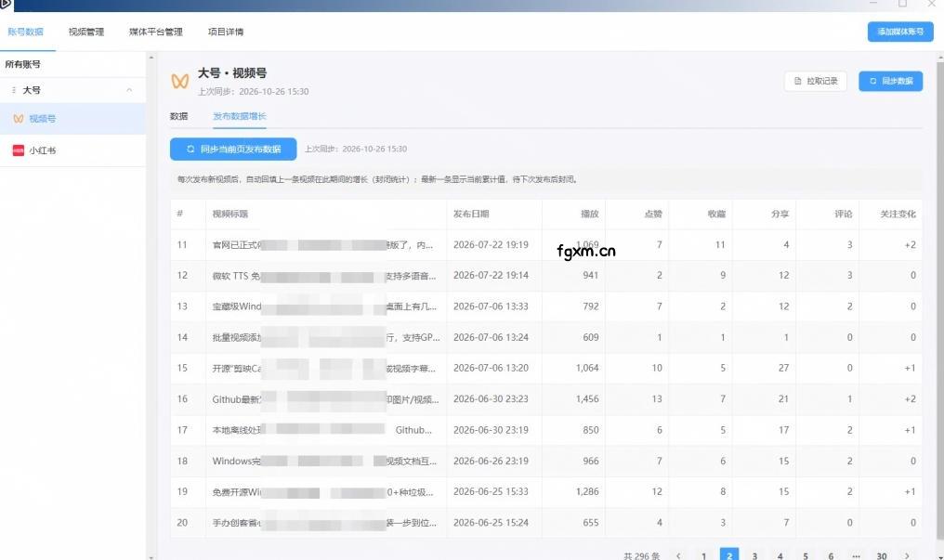The width and height of the screenshot is (944, 560).
Task: Click the 评论 column header
Action: (844, 214)
